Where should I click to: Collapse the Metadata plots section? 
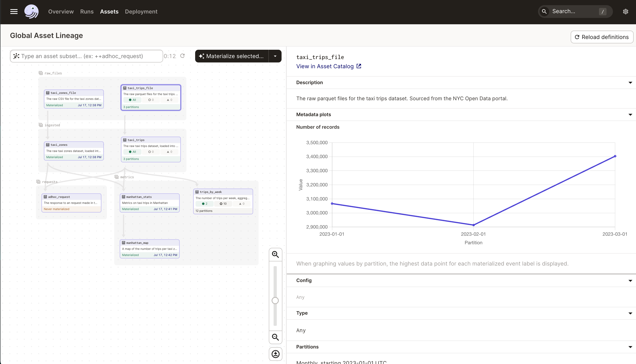[630, 115]
